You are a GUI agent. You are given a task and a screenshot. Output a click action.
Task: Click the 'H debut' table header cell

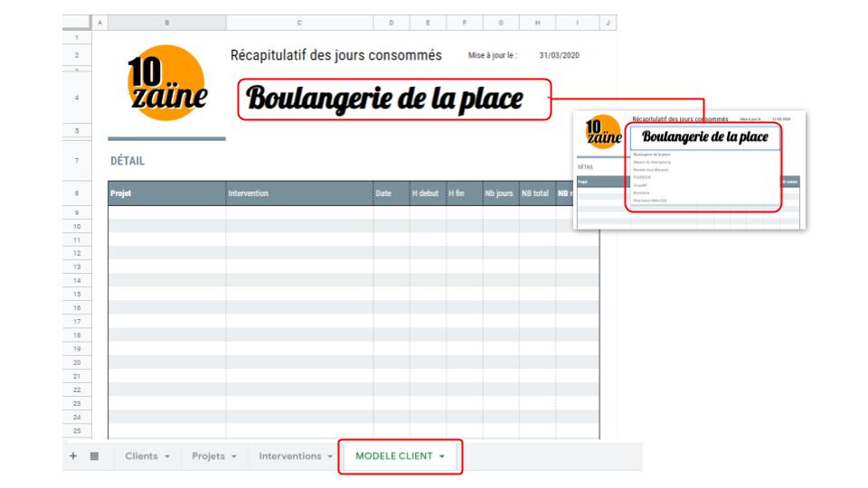pyautogui.click(x=428, y=193)
